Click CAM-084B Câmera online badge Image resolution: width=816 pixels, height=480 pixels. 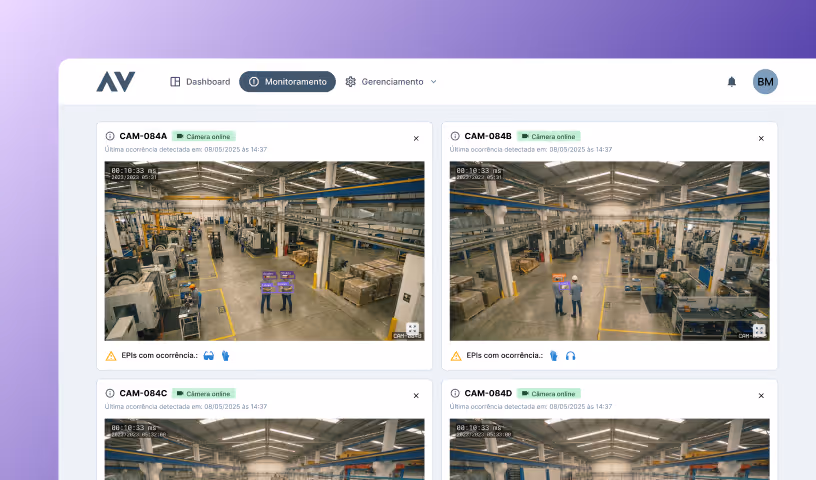[x=549, y=136]
